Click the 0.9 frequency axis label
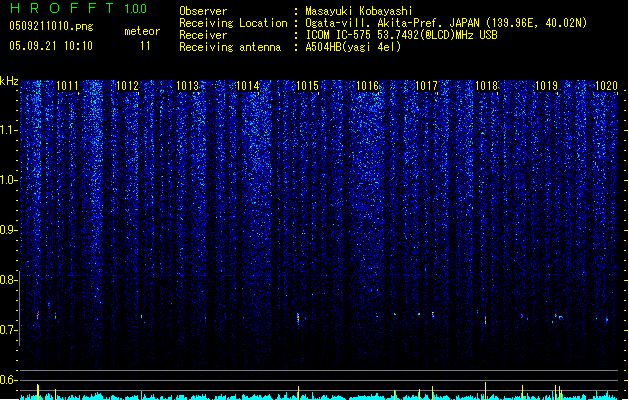The image size is (629, 400). click(8, 230)
